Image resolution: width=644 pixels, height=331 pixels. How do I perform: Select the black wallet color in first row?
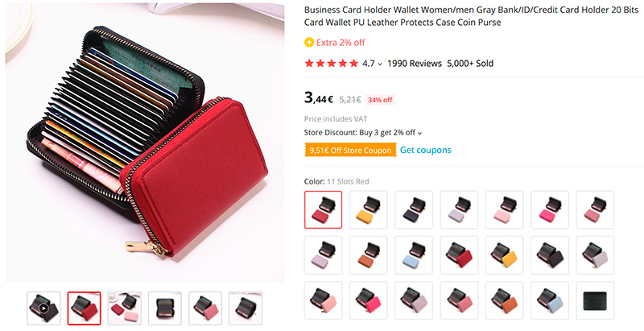point(414,209)
